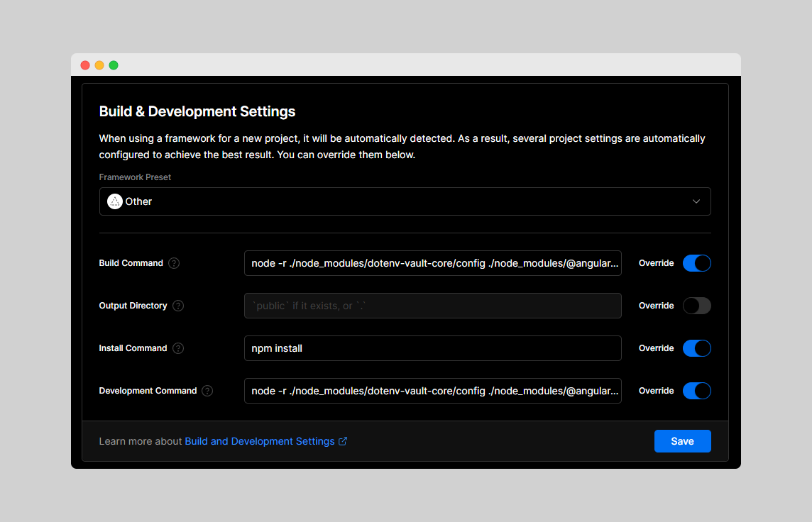
Task: Open the Output Directory help icon
Action: (178, 306)
